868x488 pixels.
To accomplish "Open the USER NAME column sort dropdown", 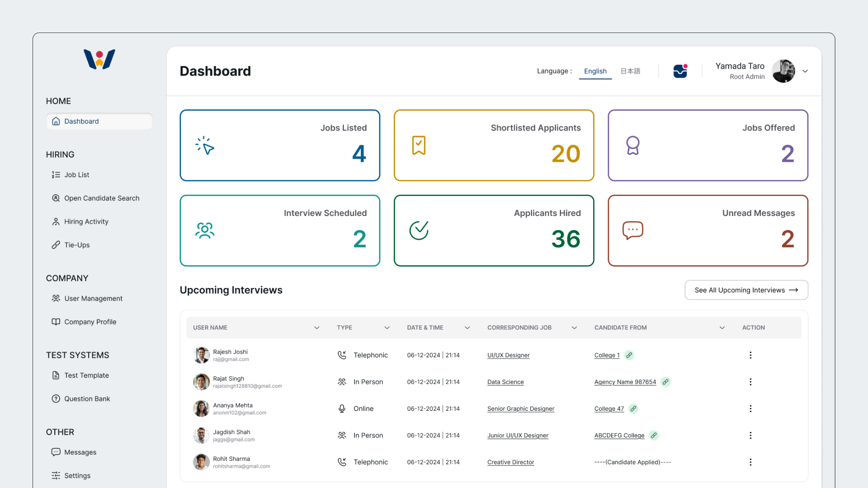I will [316, 328].
